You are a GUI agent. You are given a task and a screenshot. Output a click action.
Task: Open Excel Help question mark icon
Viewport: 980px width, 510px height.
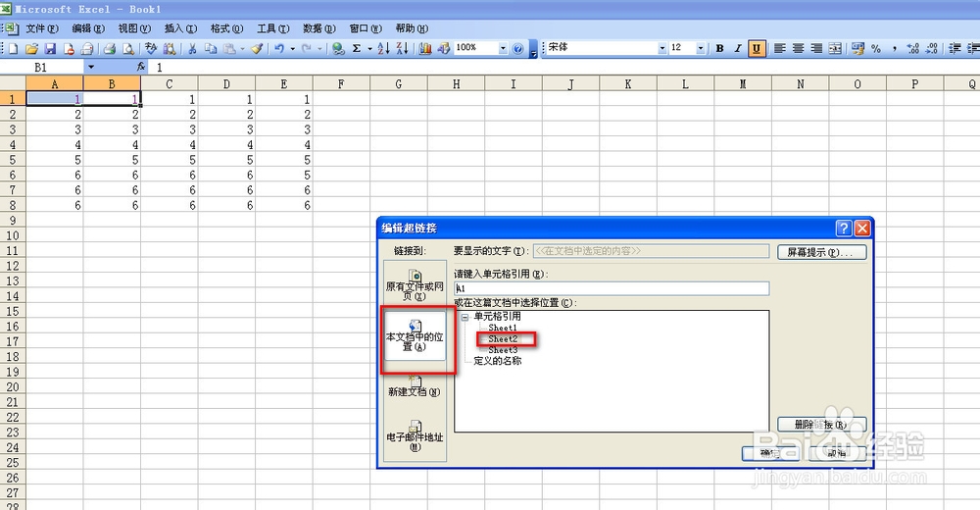[x=518, y=48]
